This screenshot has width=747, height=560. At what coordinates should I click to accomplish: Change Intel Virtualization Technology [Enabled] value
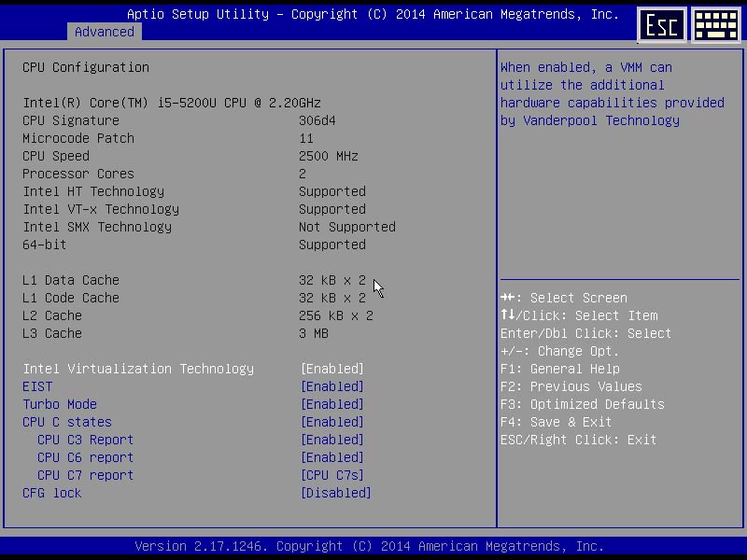tap(332, 369)
